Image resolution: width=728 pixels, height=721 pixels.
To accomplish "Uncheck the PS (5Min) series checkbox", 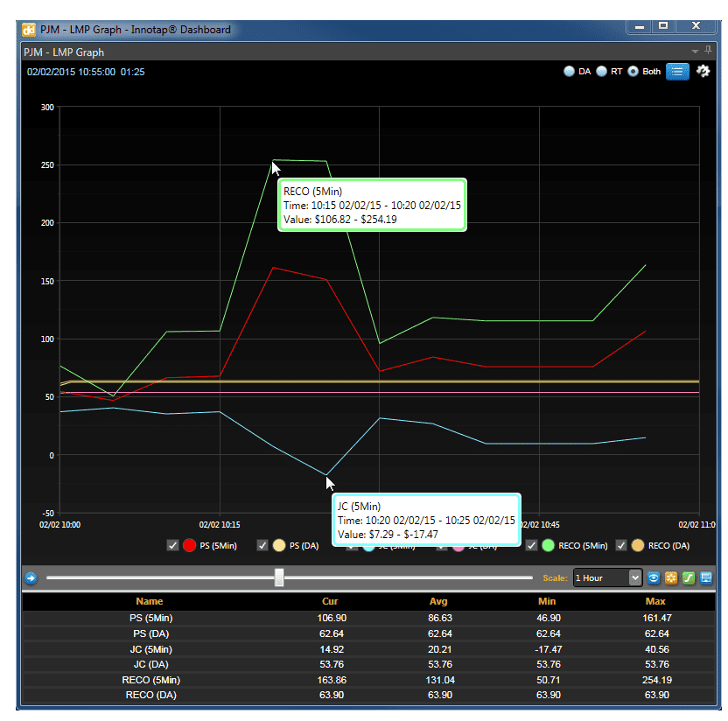I will [172, 545].
